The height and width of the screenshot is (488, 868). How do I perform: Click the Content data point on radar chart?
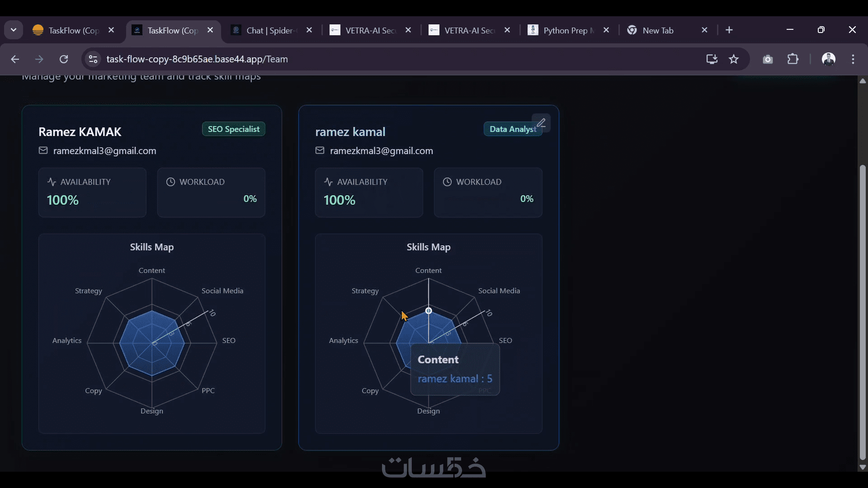[x=429, y=311]
